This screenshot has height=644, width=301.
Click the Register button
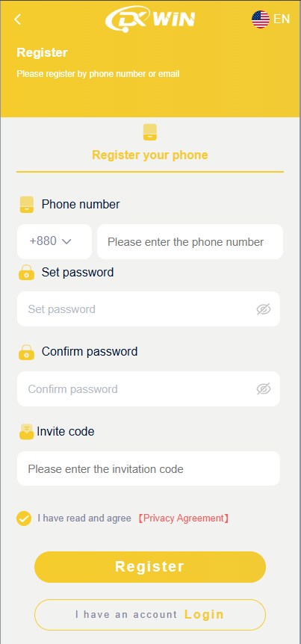pos(150,567)
